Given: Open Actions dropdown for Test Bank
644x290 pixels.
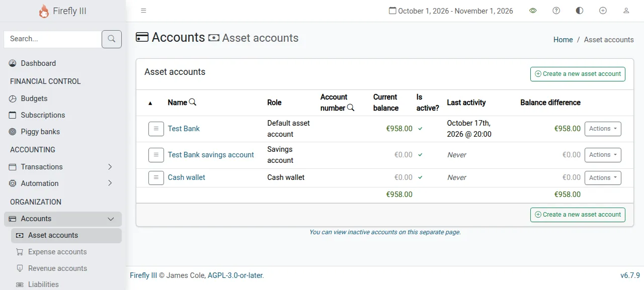Looking at the screenshot, I should coord(603,129).
